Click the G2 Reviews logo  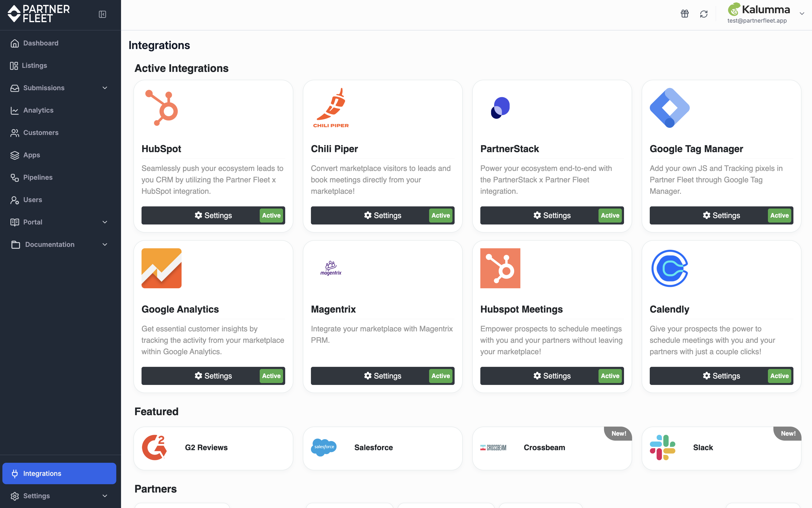(x=154, y=448)
